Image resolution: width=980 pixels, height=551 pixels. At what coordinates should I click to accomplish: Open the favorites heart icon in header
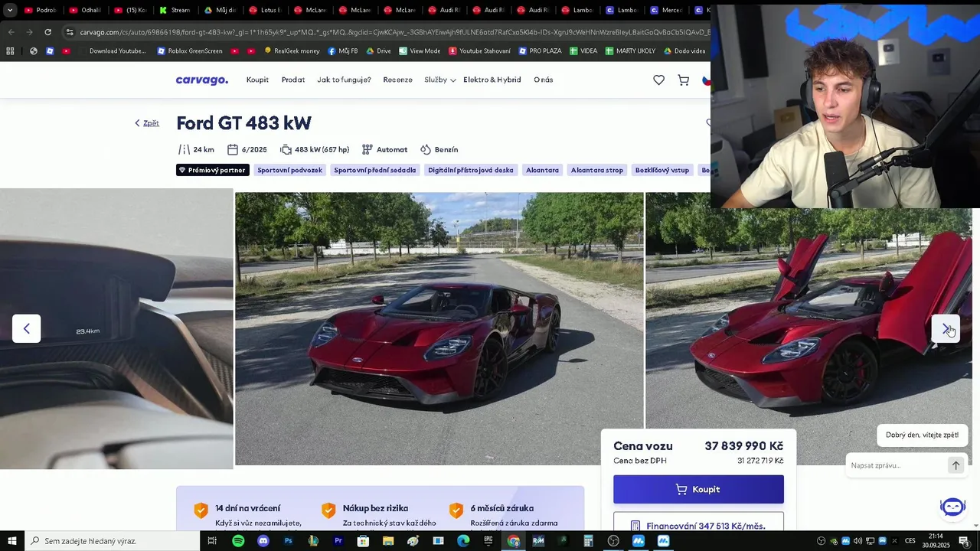coord(658,80)
